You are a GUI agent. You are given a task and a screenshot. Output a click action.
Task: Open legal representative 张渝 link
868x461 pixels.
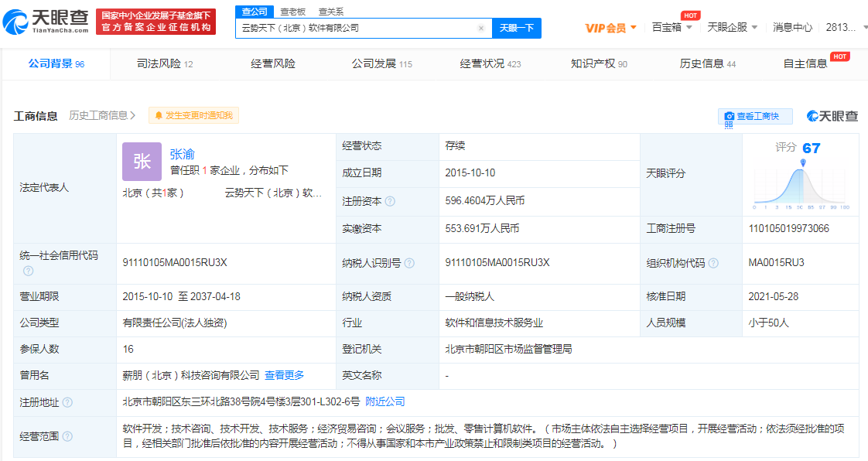point(182,154)
